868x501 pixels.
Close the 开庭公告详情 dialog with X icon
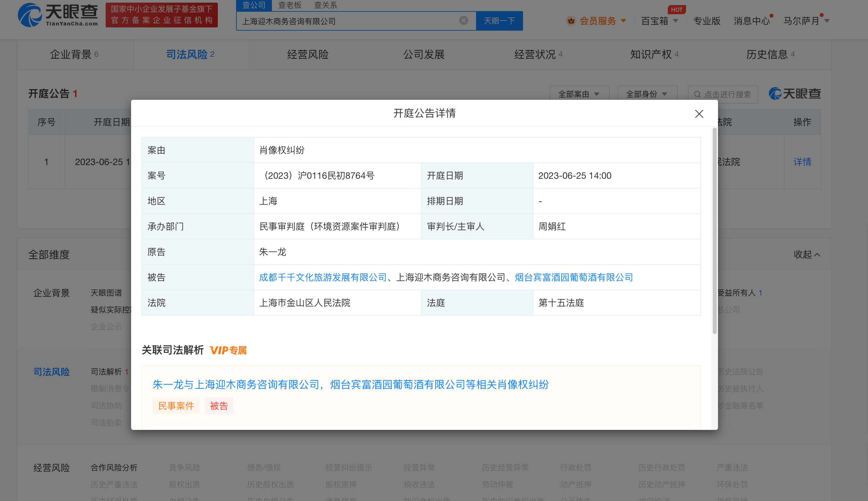coord(699,114)
